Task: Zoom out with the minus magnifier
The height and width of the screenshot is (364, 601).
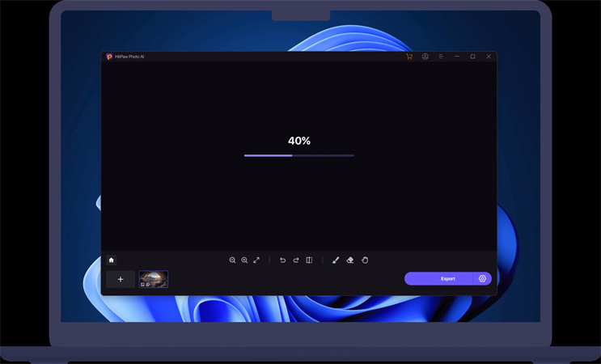Action: click(232, 260)
